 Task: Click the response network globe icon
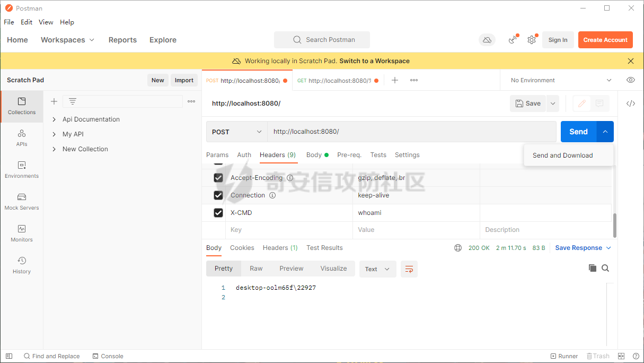(458, 248)
